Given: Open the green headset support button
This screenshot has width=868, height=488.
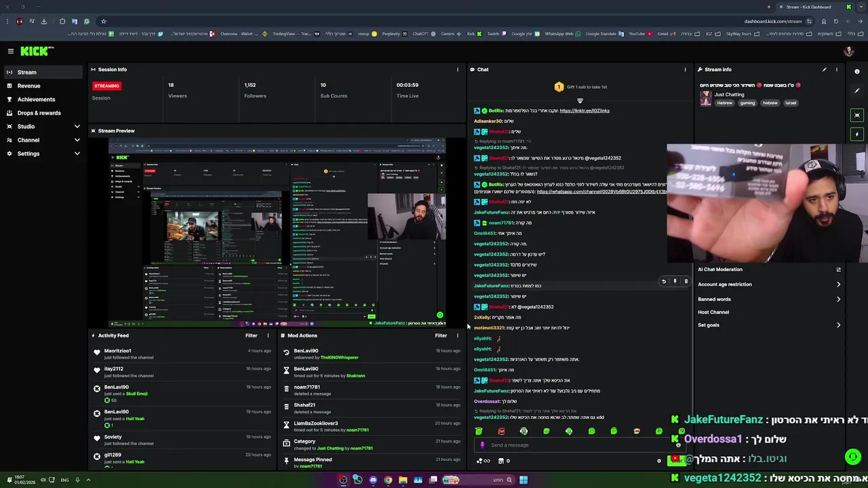Looking at the screenshot, I should (853, 457).
